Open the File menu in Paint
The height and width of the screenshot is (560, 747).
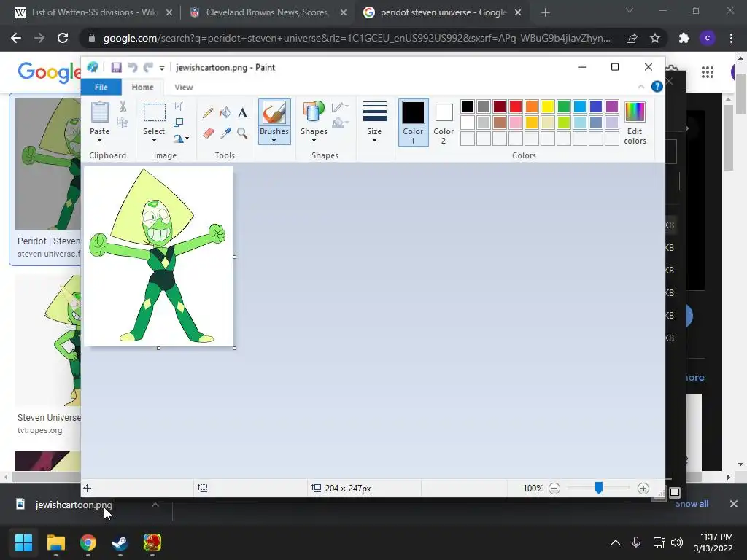[x=101, y=87]
